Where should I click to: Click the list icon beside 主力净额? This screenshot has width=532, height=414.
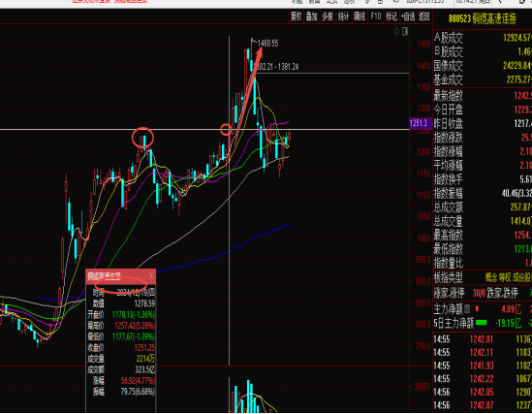[467, 308]
